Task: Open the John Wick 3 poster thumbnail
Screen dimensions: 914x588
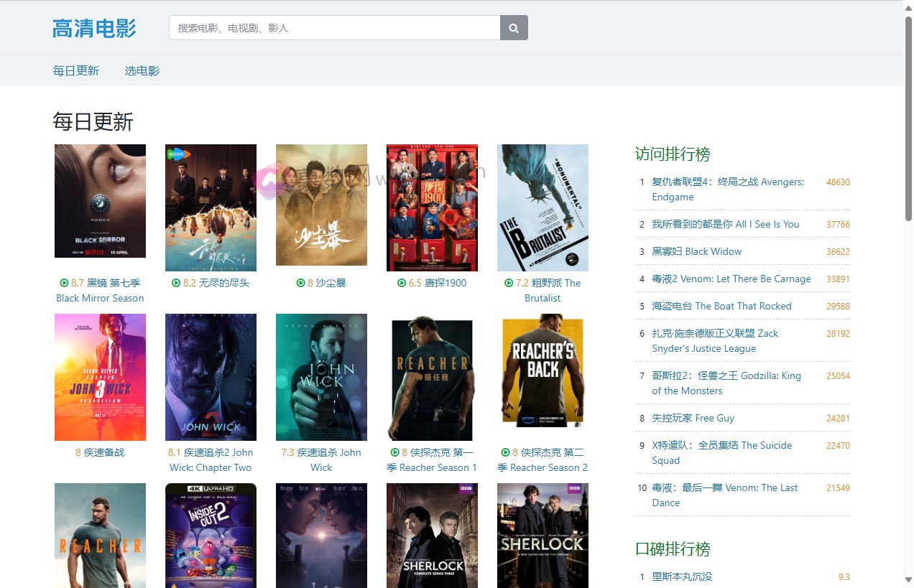Action: [100, 377]
